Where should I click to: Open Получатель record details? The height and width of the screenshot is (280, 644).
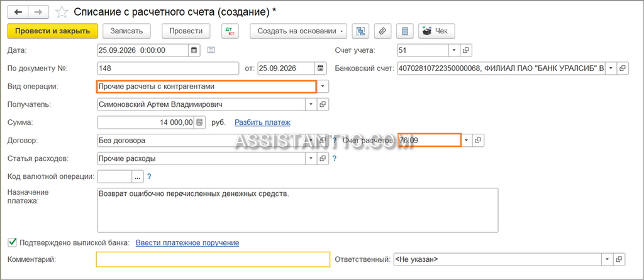click(323, 105)
